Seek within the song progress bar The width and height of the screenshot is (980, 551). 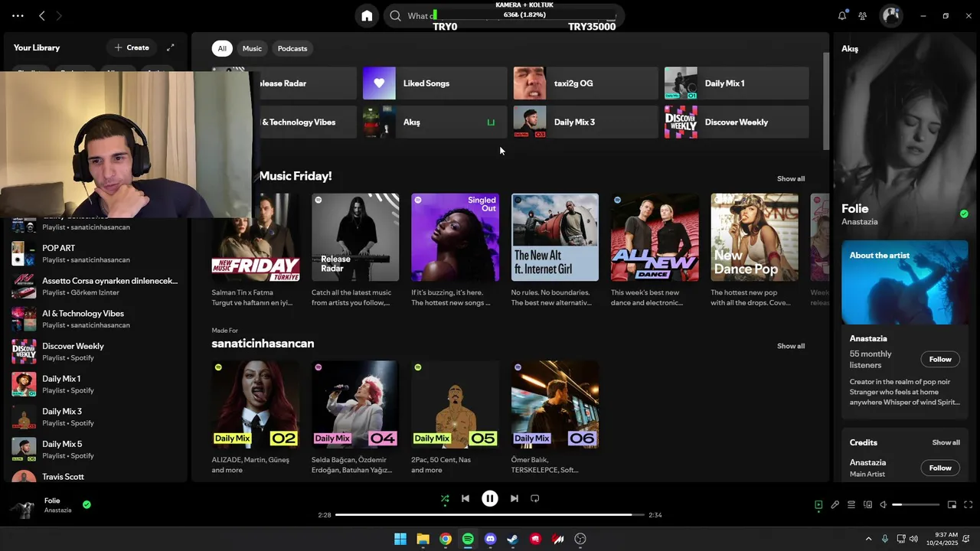click(x=490, y=515)
